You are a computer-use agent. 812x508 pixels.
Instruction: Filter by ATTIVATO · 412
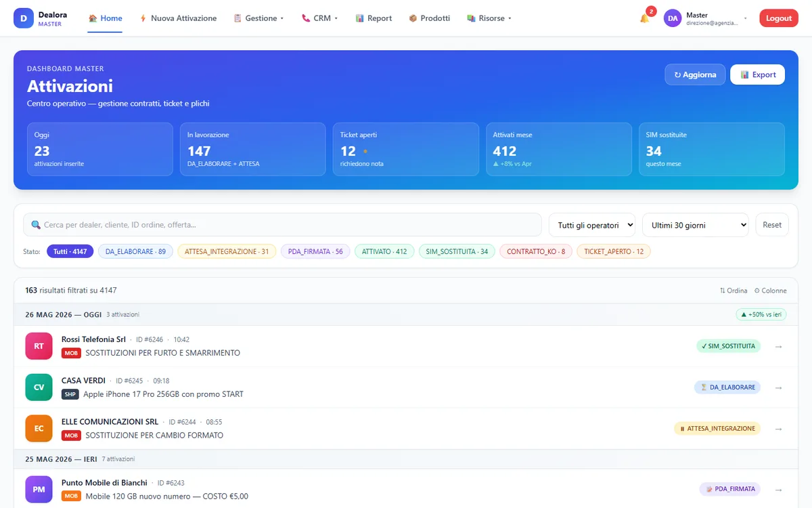pyautogui.click(x=384, y=251)
